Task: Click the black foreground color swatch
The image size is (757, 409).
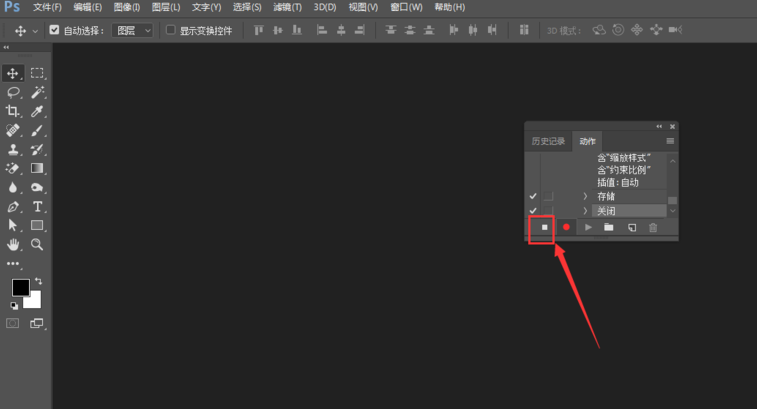Action: click(x=20, y=287)
